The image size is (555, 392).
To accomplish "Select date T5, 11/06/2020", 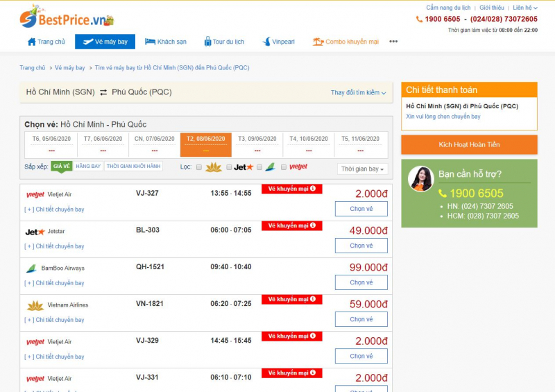I will tap(360, 144).
